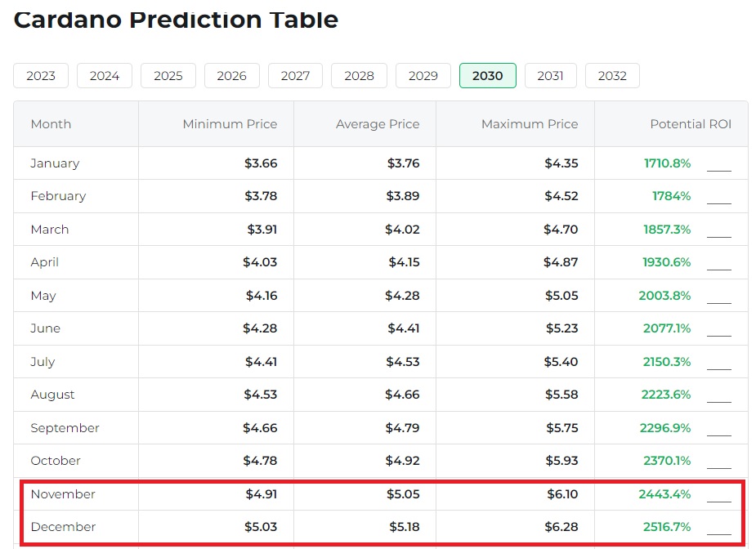The height and width of the screenshot is (549, 756).
Task: Open the 2025 year tab
Action: click(x=168, y=76)
